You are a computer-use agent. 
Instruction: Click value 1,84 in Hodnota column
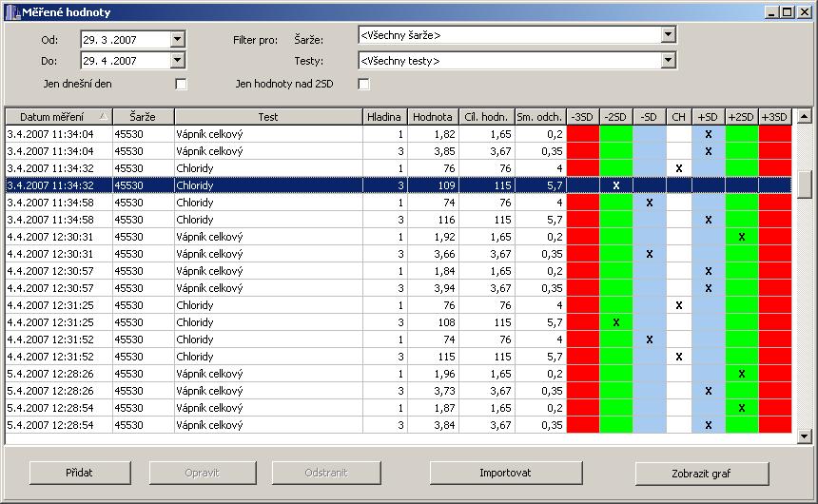point(444,271)
